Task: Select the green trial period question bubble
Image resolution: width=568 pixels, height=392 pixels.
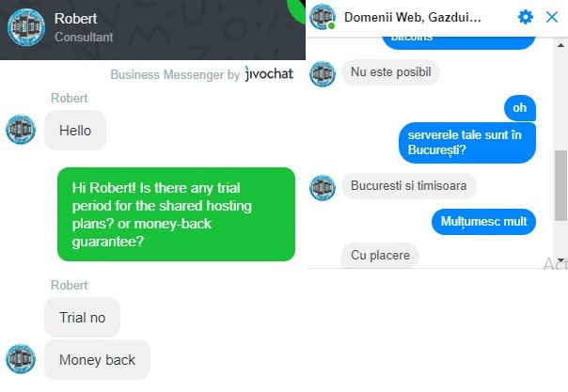Action: tap(176, 214)
